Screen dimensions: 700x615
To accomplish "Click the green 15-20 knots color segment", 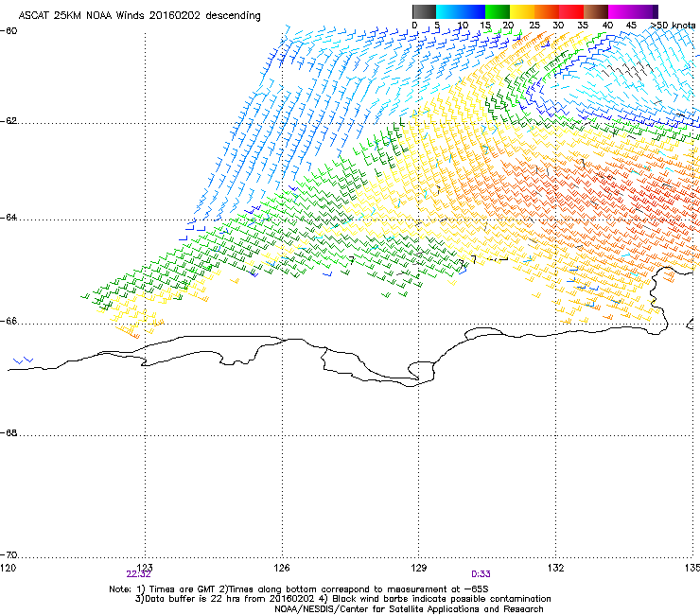I will coord(498,11).
